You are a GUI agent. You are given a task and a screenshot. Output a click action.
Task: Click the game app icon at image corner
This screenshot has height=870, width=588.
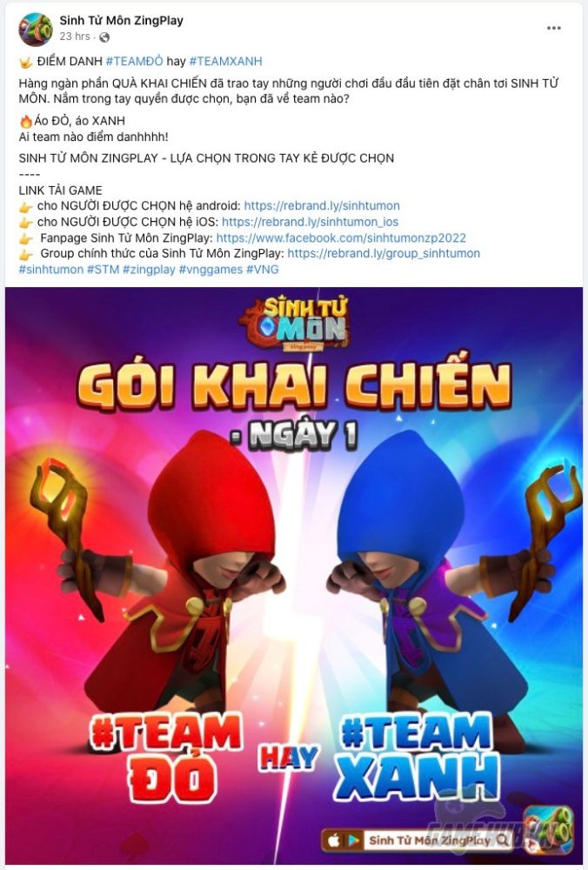[x=551, y=831]
